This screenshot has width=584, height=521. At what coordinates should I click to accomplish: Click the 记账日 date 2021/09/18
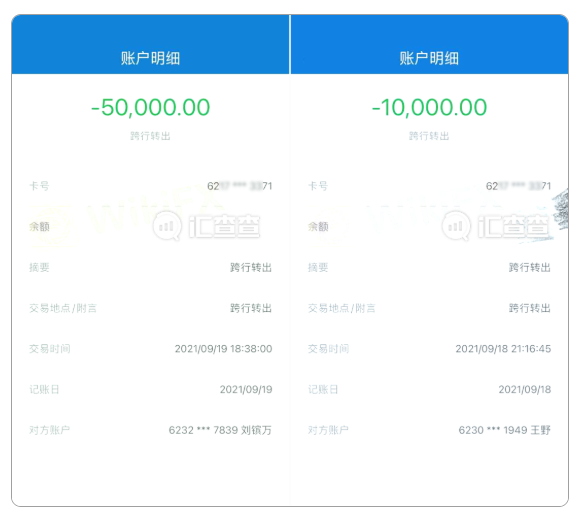pyautogui.click(x=525, y=390)
